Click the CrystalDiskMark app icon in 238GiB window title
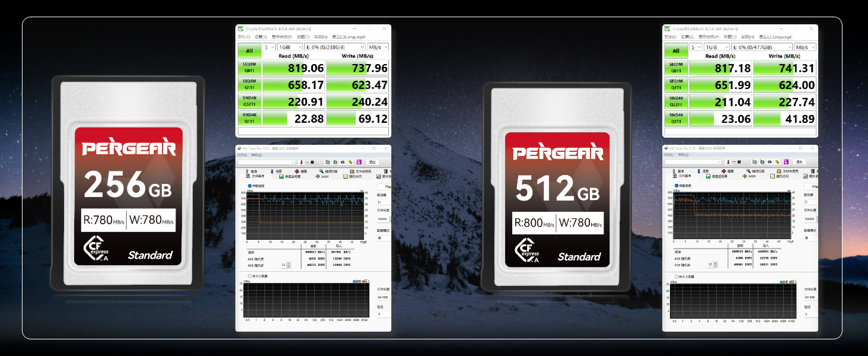Image resolution: width=868 pixels, height=356 pixels. click(241, 28)
